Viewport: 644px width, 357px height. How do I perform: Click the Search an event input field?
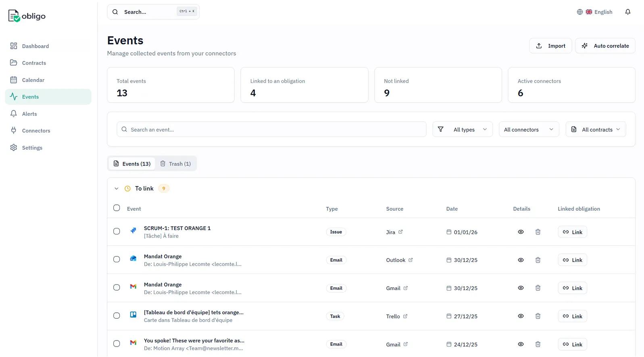271,129
